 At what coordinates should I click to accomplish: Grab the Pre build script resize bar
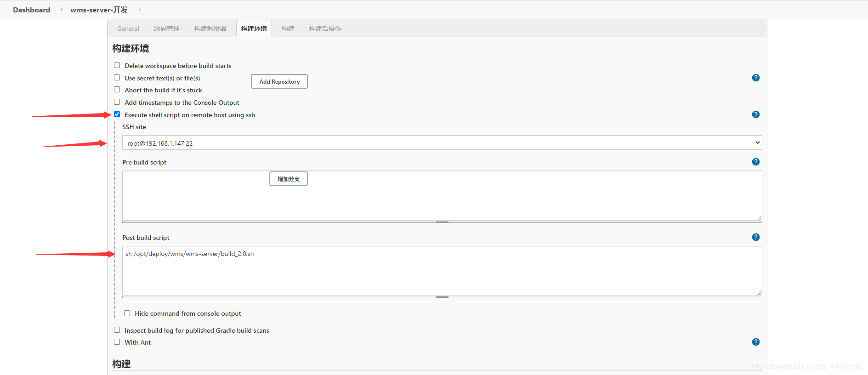pyautogui.click(x=442, y=222)
